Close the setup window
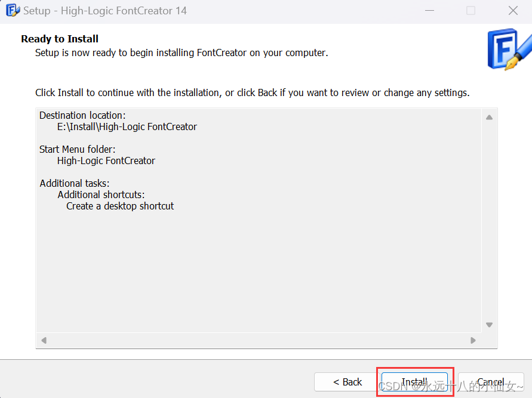The height and width of the screenshot is (398, 532). coord(513,11)
